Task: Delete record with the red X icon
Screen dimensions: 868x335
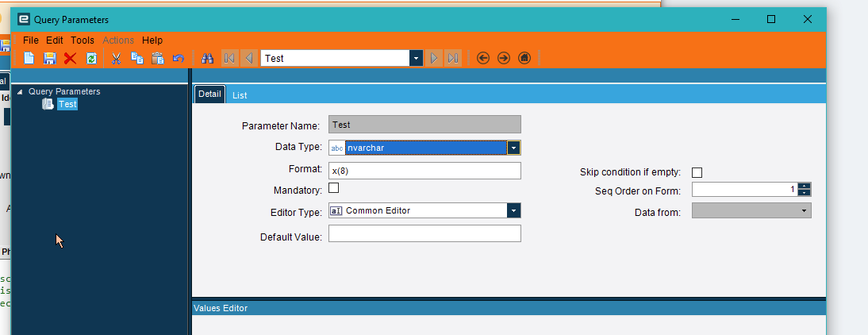Action: (x=71, y=58)
